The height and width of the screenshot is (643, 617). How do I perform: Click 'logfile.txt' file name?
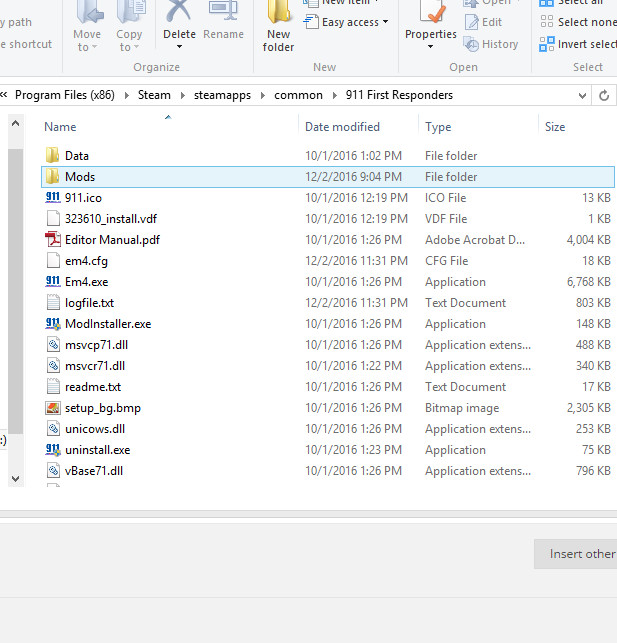coord(89,303)
